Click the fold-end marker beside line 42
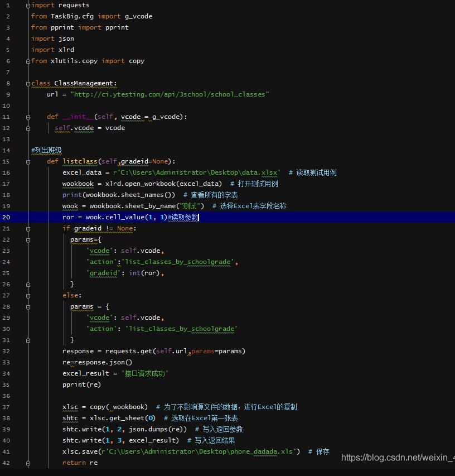The image size is (455, 476). coord(28,463)
